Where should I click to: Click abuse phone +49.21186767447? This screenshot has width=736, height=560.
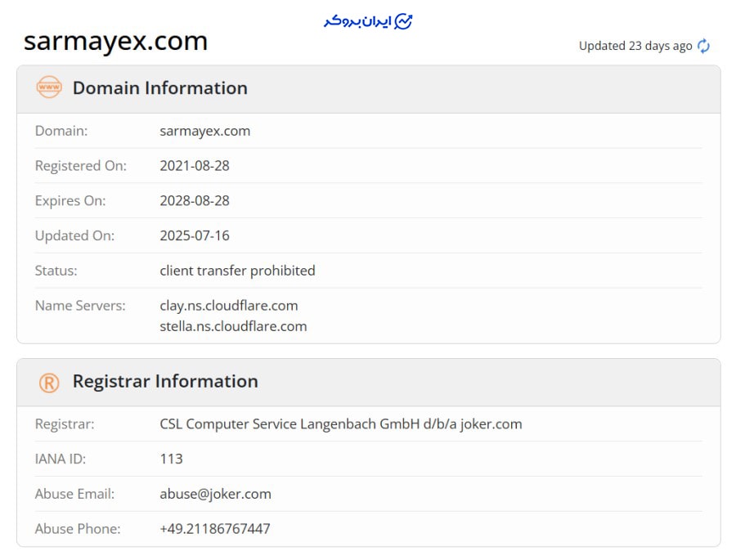214,529
